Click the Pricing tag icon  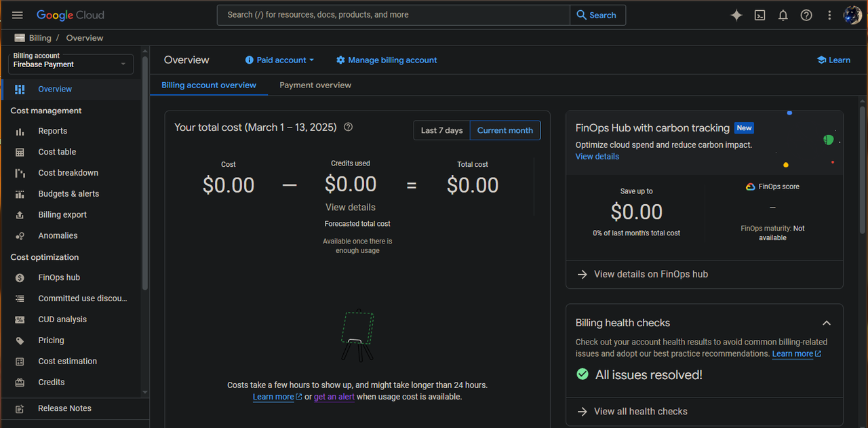click(x=20, y=341)
